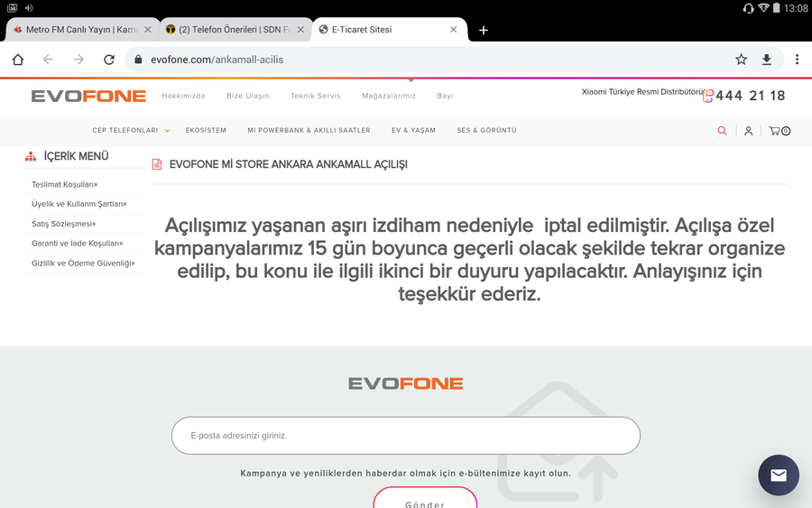This screenshot has width=812, height=508.
Task: Open the Ev & Yaşam menu
Action: 413,131
